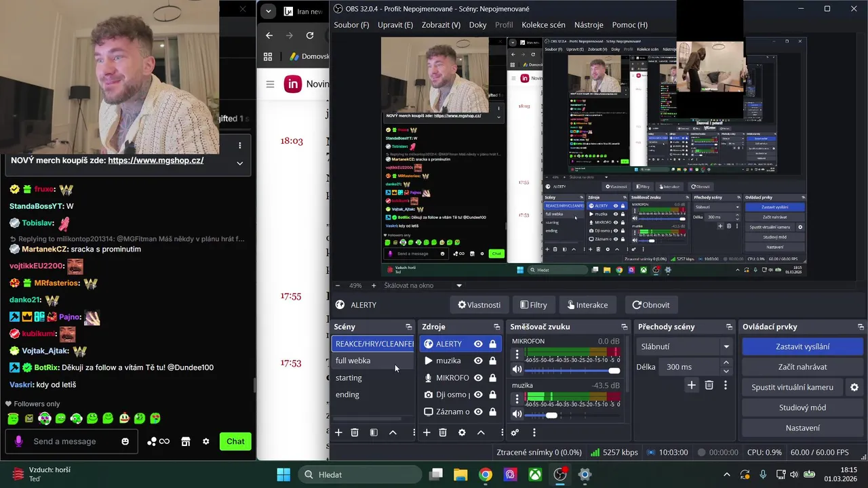Select the full webka scene
The width and height of the screenshot is (868, 488).
point(373,361)
